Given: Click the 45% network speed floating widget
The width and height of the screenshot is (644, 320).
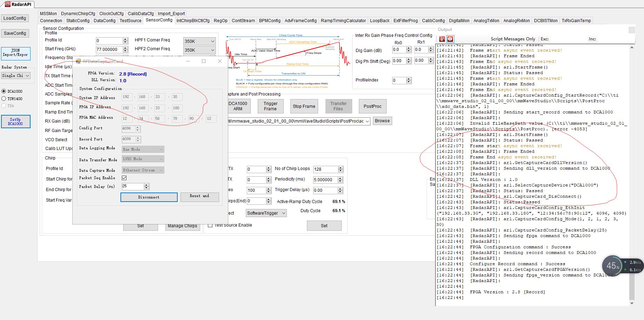Looking at the screenshot, I should point(613,266).
